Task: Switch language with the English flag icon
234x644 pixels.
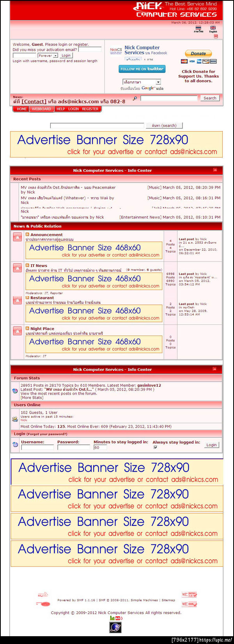Action: pyautogui.click(x=213, y=28)
